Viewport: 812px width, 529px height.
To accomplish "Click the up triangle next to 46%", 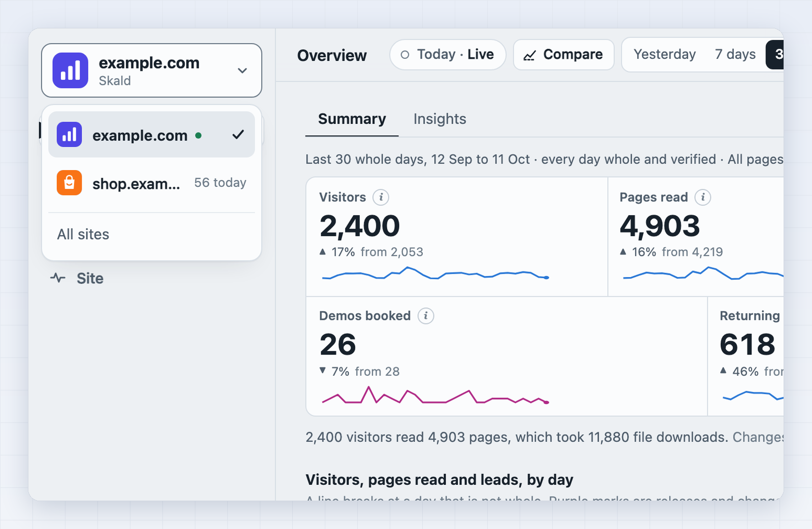I will pos(723,371).
